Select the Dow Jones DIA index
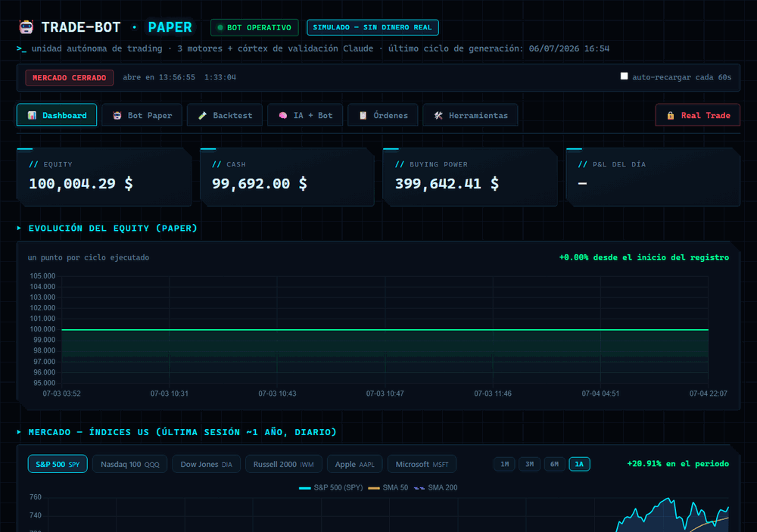The image size is (757, 532). (206, 464)
